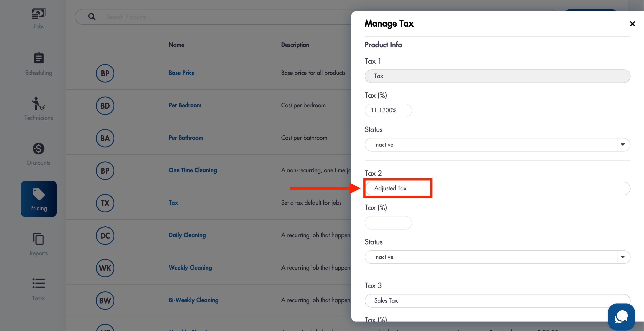Click the Search Products field
This screenshot has height=331, width=644.
[x=213, y=17]
